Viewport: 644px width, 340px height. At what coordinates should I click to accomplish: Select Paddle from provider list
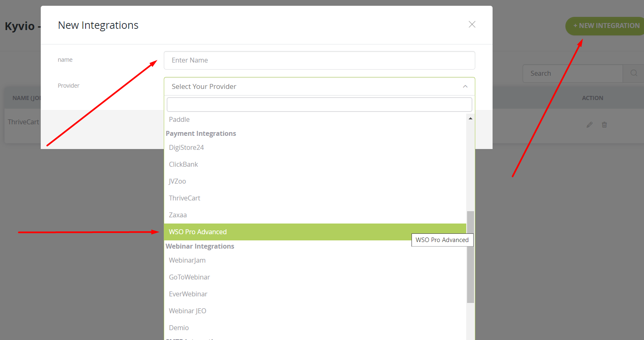point(315,119)
